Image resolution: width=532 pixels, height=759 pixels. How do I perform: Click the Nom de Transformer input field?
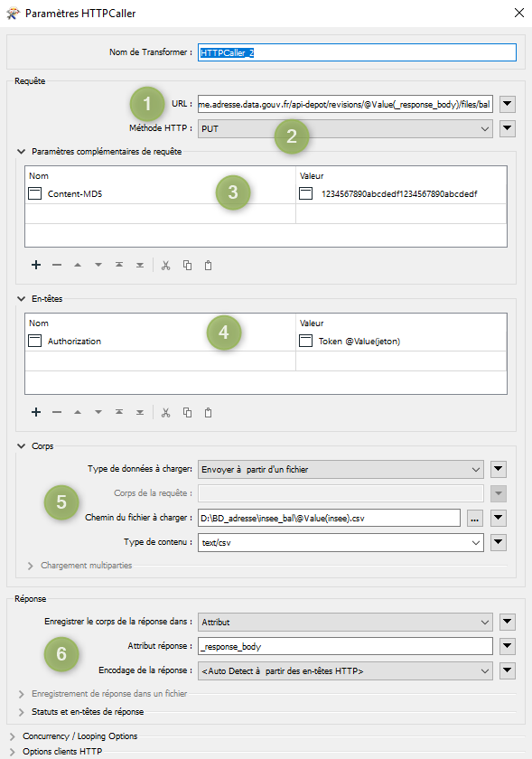[358, 52]
